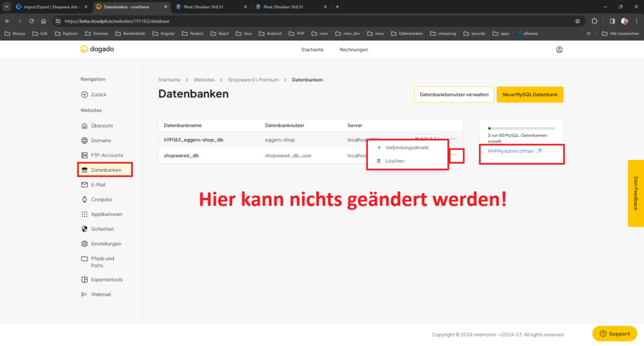Click the Sicherheit shield icon
644x346 pixels.
point(84,229)
